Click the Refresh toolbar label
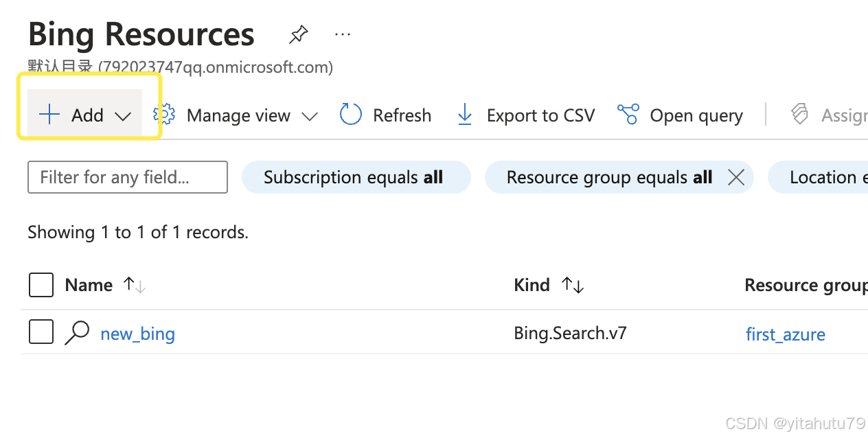 tap(402, 115)
